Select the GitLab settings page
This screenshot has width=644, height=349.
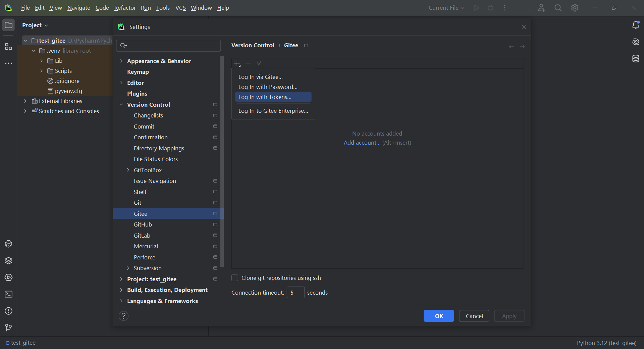[168, 236]
